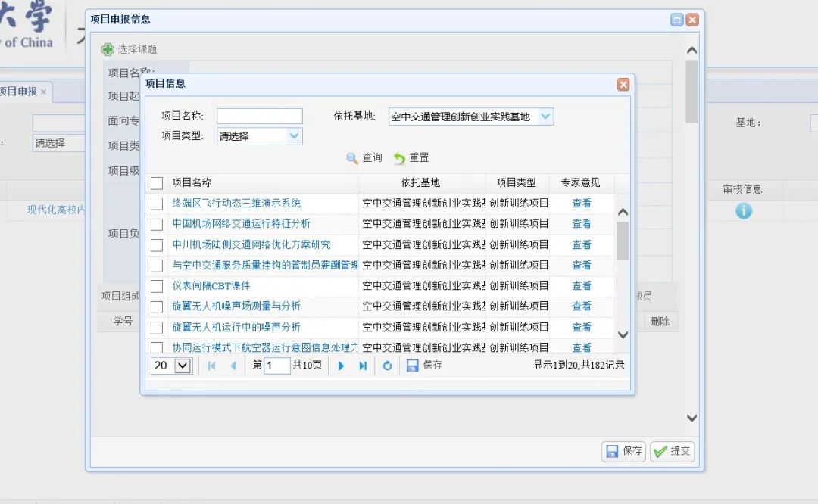
Task: Click the 查询 search icon
Action: point(351,159)
